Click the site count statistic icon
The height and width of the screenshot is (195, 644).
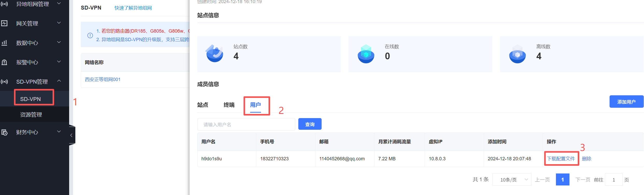[214, 54]
